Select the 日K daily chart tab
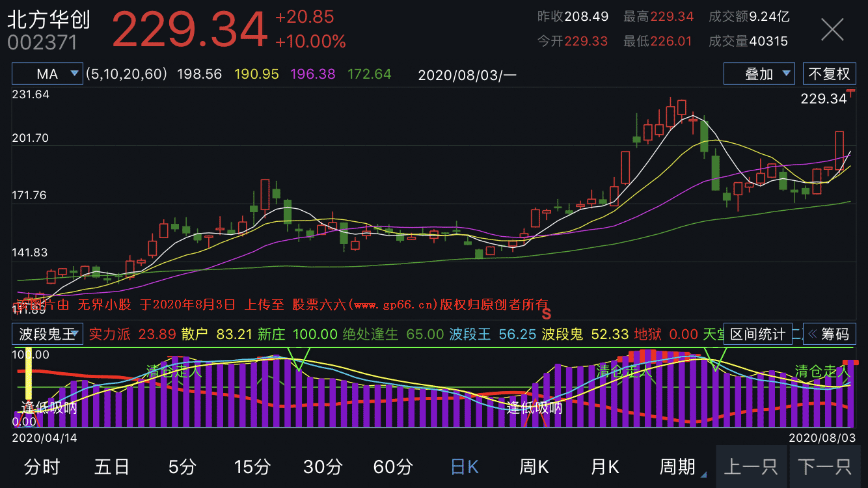 coord(464,467)
